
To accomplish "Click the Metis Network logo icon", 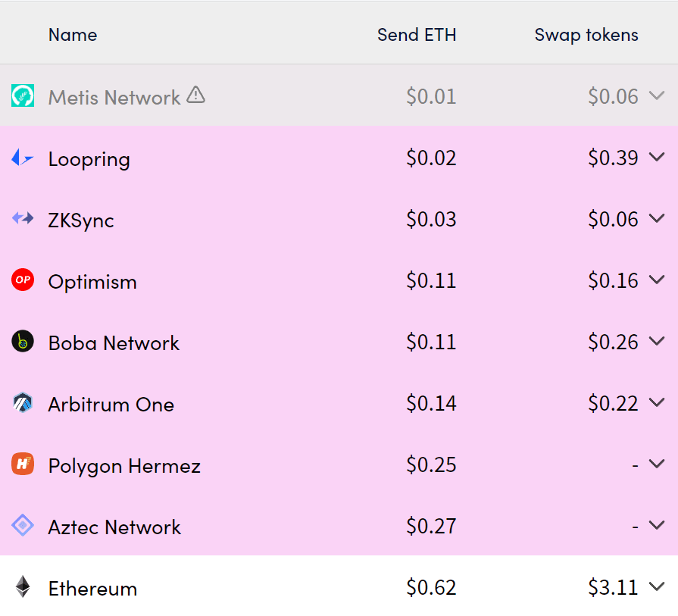I will [x=23, y=95].
